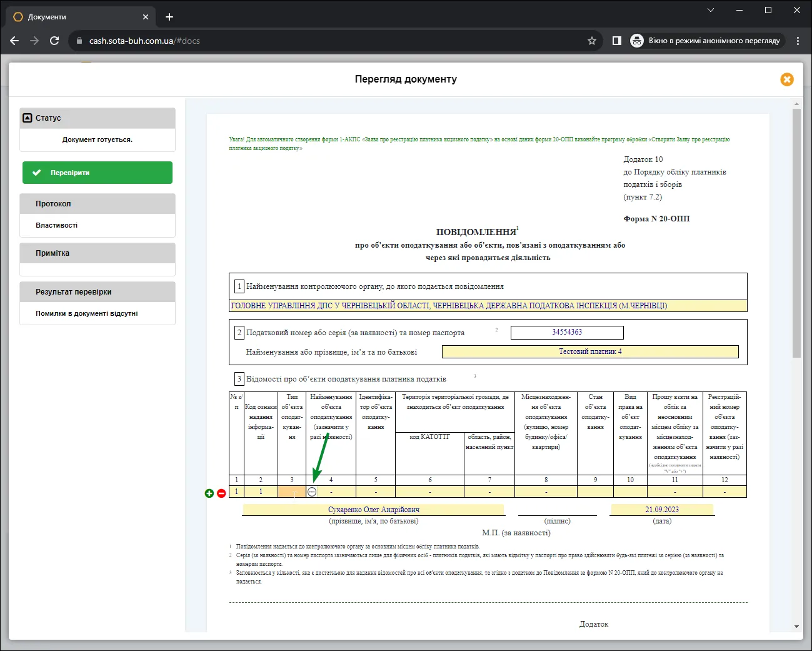Viewport: 812px width, 651px height.
Task: Expand the Примітка section
Action: (x=98, y=253)
